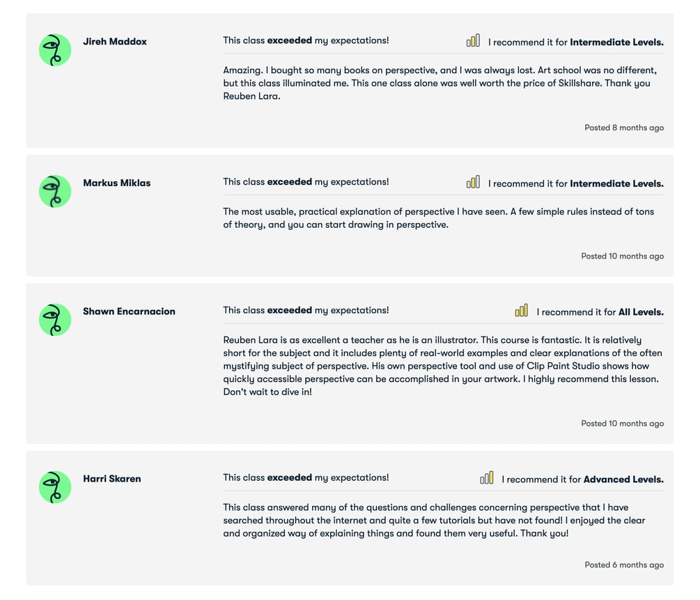Click "I recommend it for All Levels" text
The height and width of the screenshot is (600, 700).
[600, 312]
